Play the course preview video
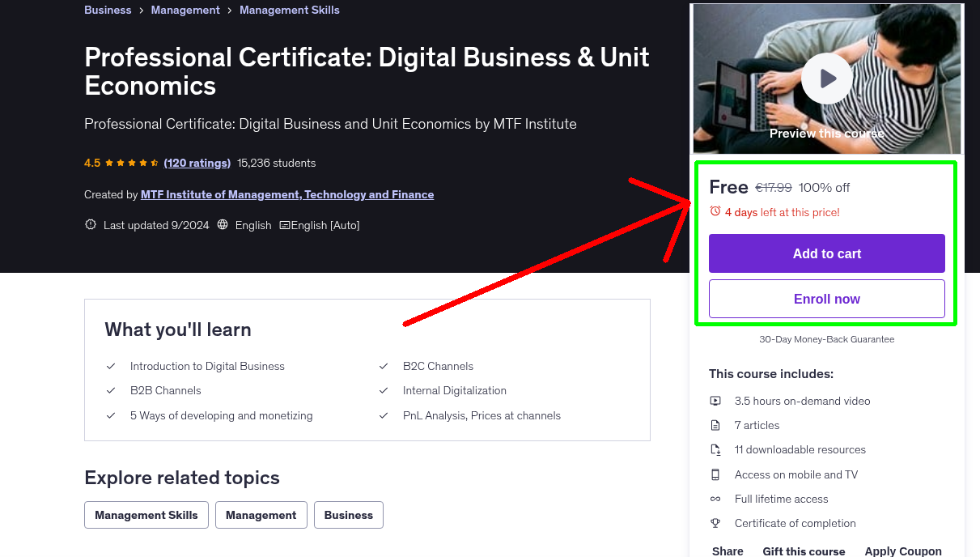 point(826,78)
